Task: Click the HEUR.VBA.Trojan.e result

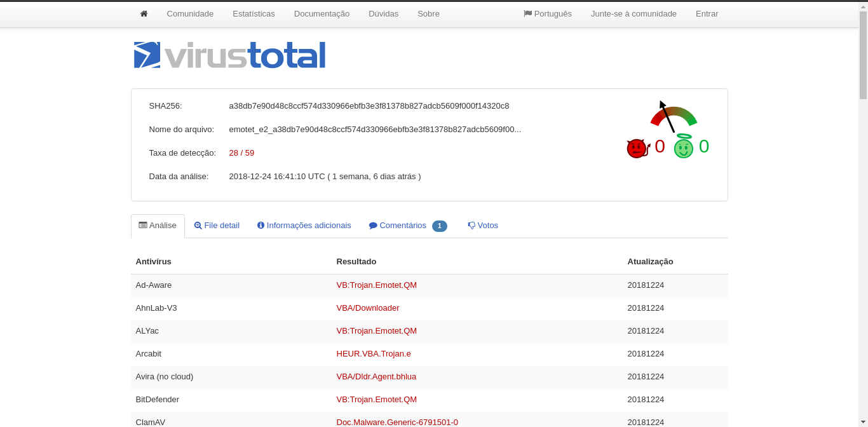Action: pos(374,354)
